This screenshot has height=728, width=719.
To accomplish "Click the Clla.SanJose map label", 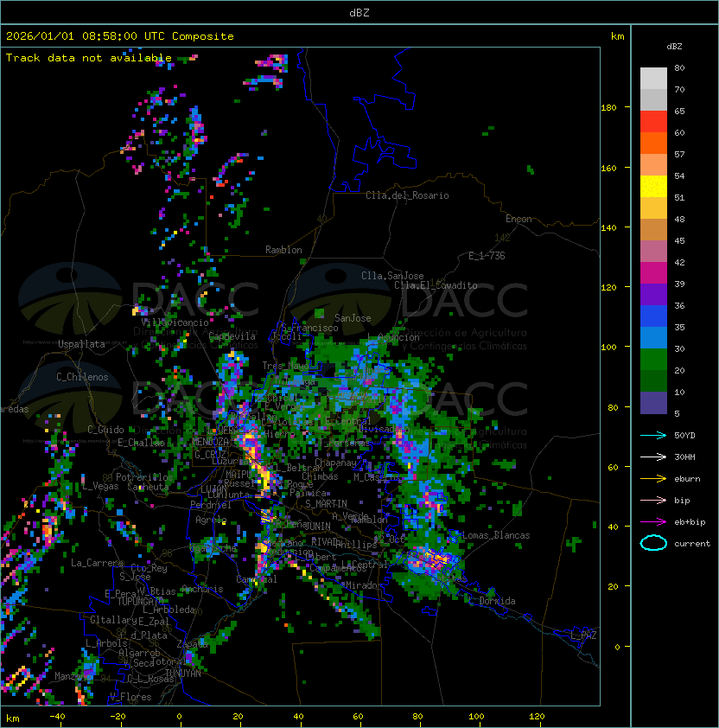I will pyautogui.click(x=392, y=276).
